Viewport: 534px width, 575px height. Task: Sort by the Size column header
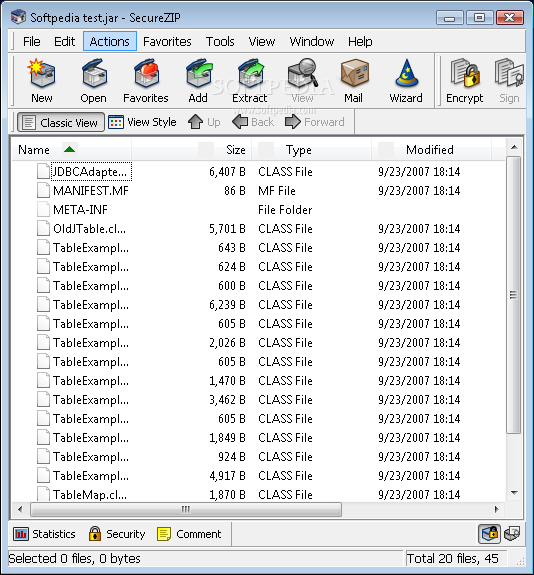coord(191,150)
